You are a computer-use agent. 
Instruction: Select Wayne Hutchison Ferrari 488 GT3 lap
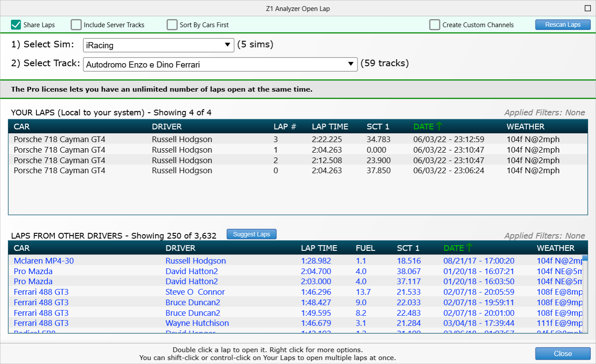click(295, 323)
